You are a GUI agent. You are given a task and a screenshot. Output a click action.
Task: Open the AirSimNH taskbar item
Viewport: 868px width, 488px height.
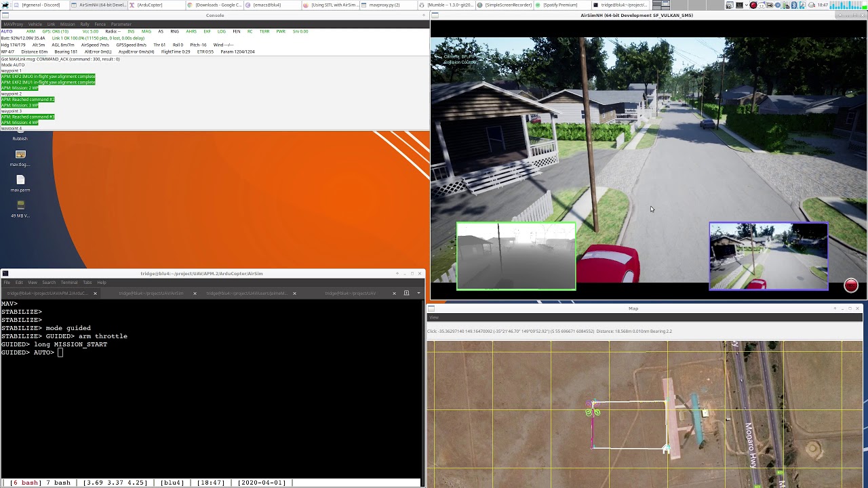[x=99, y=5]
